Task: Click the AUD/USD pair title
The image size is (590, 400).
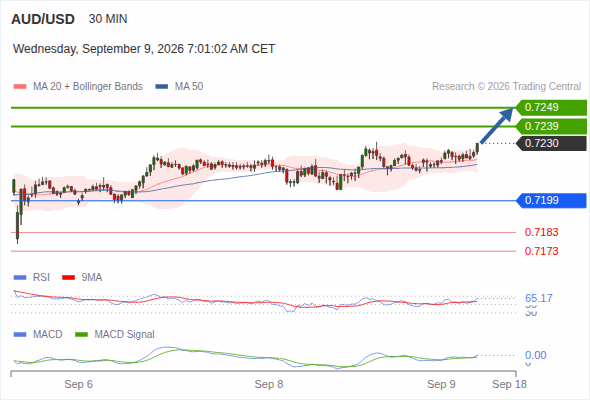Action: (43, 19)
